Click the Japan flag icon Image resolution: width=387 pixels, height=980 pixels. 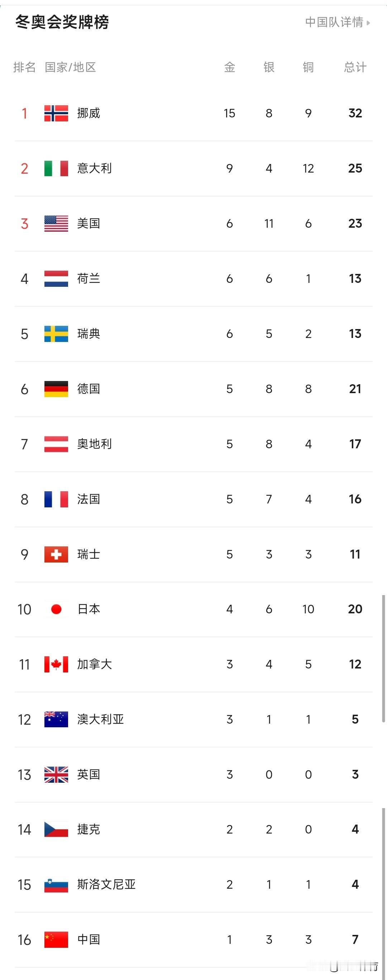point(56,609)
